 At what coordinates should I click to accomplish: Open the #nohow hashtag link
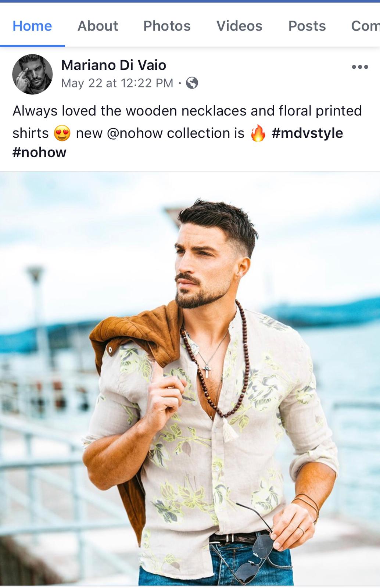[x=39, y=152]
